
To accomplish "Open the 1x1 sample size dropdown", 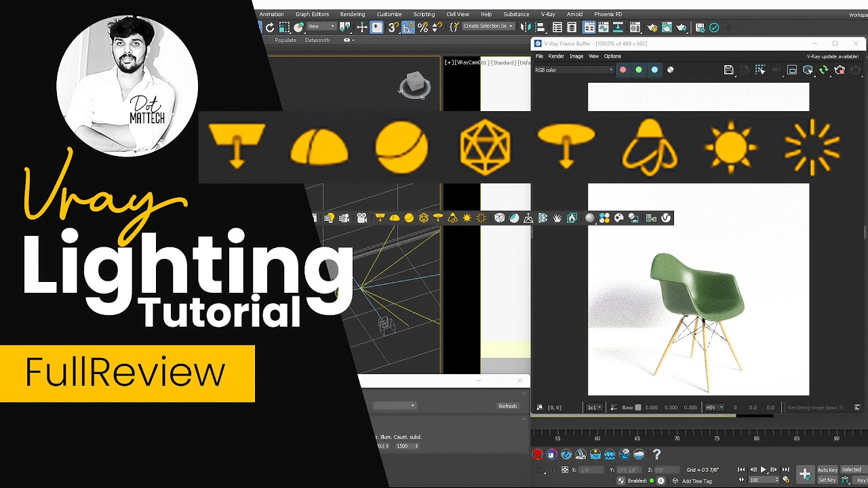I will point(594,407).
